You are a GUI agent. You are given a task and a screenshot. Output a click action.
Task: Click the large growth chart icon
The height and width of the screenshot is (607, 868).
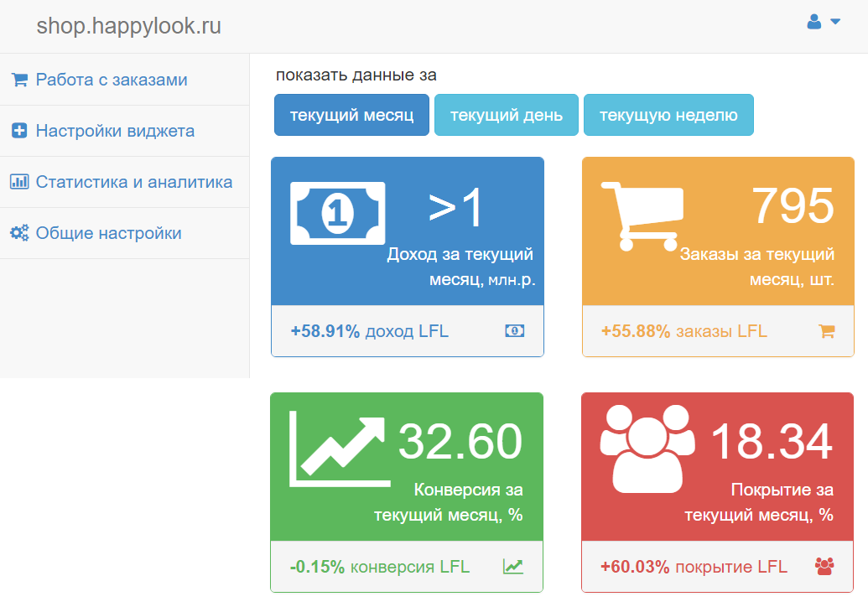[x=339, y=448]
